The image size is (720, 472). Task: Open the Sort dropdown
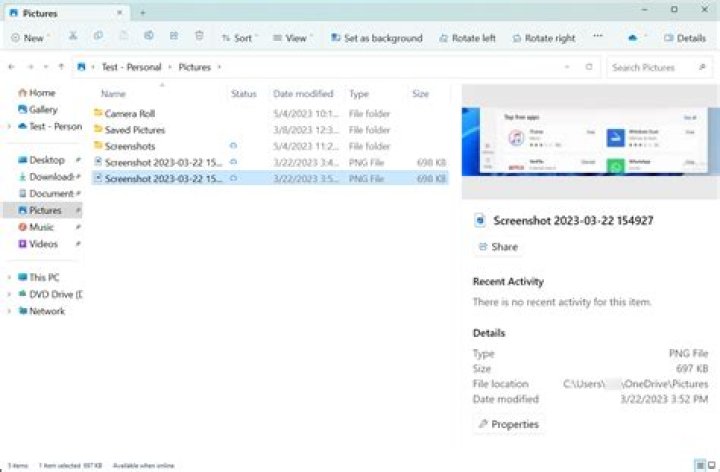tap(239, 38)
